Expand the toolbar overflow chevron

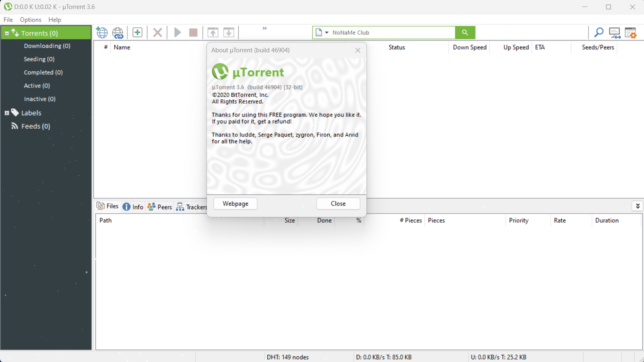[x=264, y=28]
